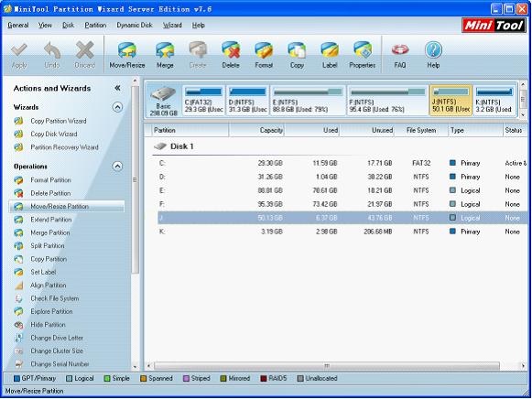Select the Move/Resize toolbar icon
Viewport: 532px width, 399px height.
point(127,56)
